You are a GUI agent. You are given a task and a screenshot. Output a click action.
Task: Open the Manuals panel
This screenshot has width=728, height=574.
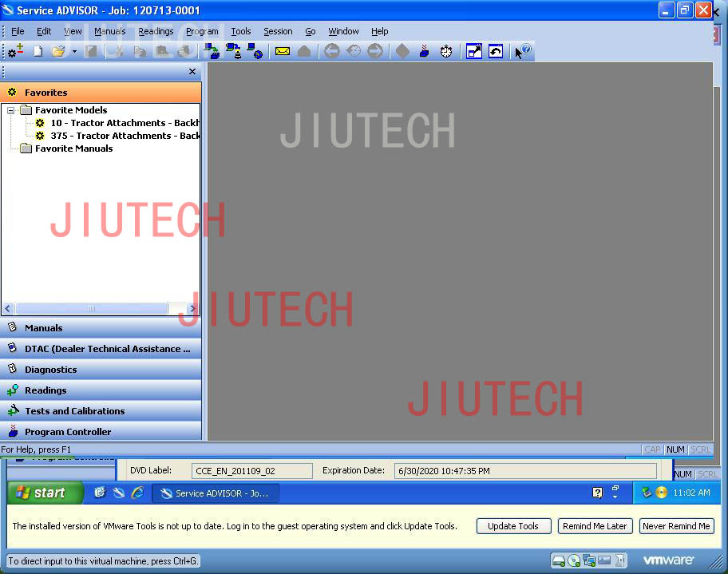tap(101, 328)
